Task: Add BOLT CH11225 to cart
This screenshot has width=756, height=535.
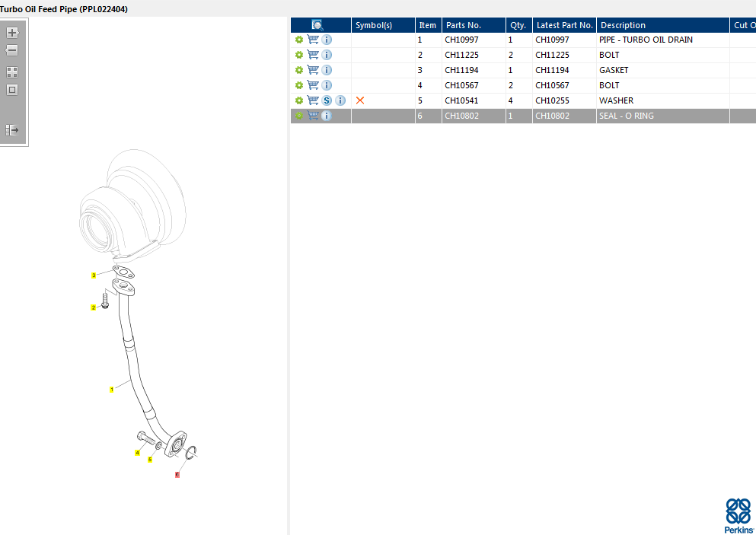Action: coord(313,55)
